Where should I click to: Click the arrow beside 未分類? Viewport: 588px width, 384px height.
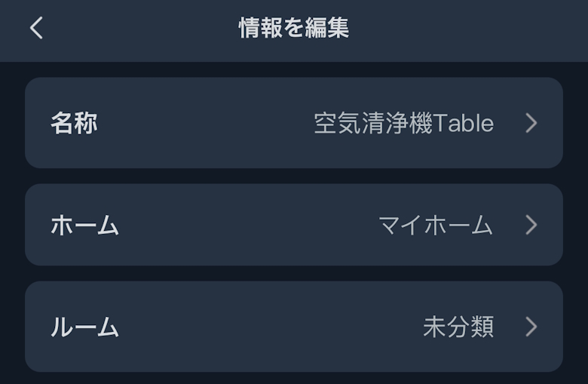point(531,327)
